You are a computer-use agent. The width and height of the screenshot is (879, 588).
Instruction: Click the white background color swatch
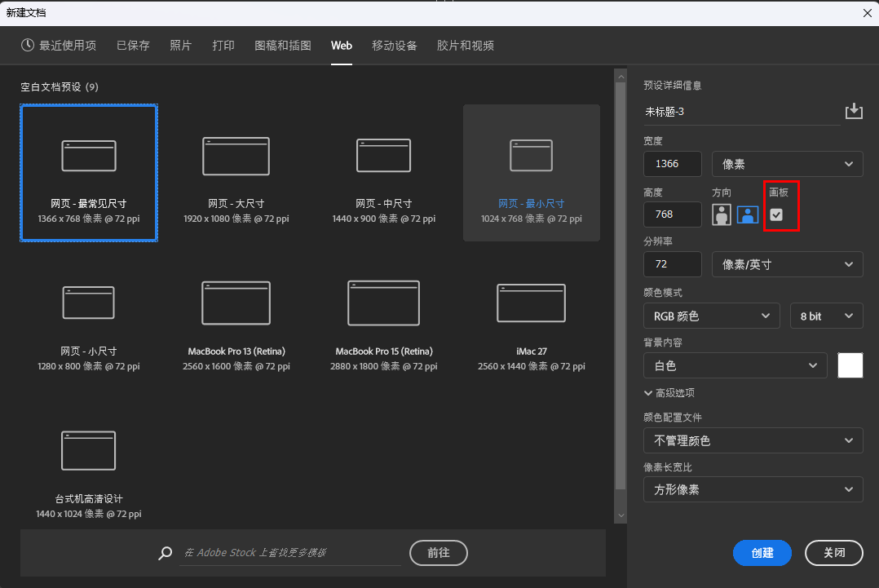coord(850,365)
